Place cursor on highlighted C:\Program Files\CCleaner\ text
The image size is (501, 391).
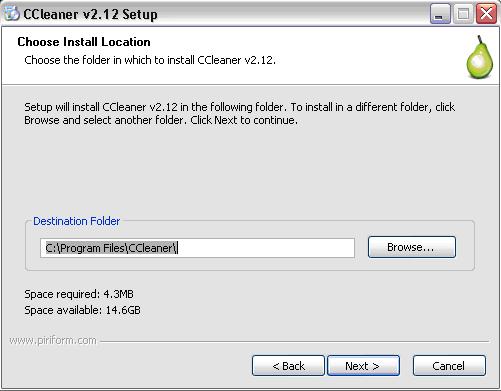coord(111,248)
